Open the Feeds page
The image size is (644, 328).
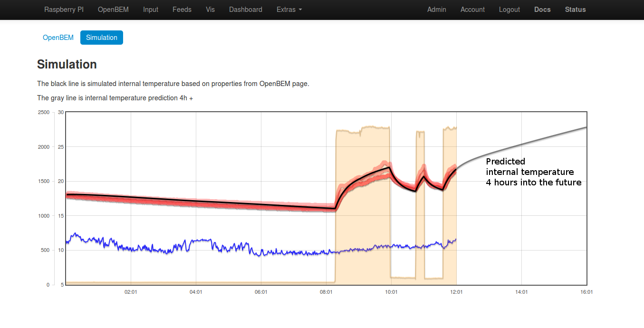182,10
